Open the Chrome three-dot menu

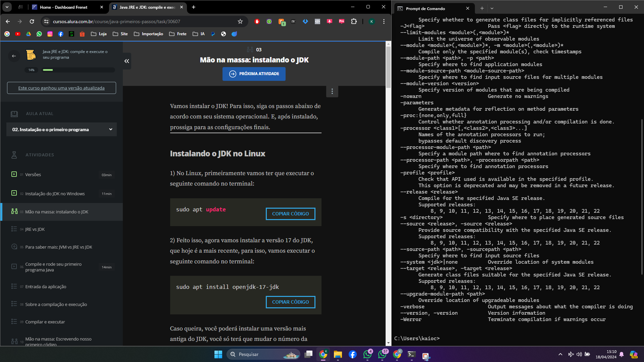tap(384, 21)
